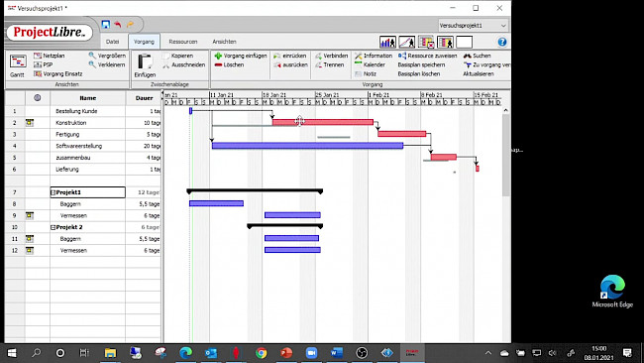Open Vorgang Einsatz view

tap(57, 73)
